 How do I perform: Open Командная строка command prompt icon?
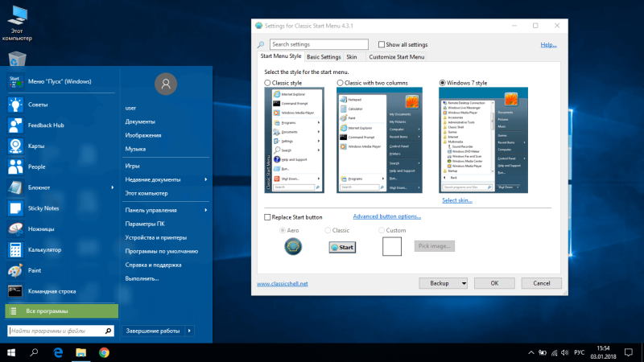click(x=15, y=291)
